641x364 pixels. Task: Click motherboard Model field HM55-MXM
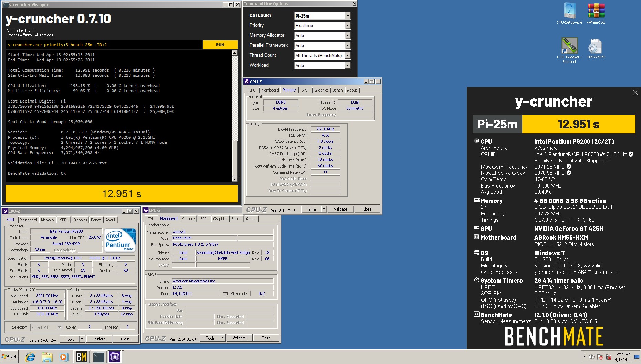click(x=204, y=238)
